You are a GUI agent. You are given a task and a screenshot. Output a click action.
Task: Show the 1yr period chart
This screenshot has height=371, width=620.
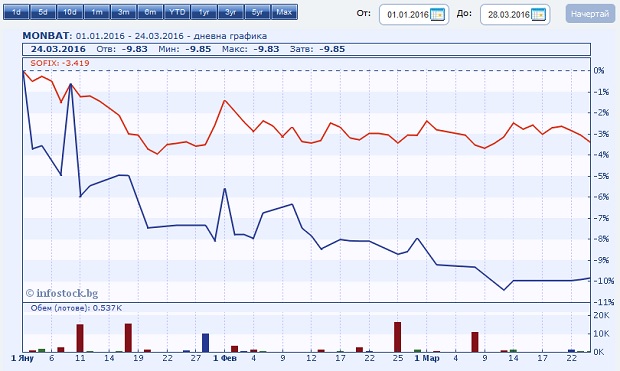tap(204, 12)
